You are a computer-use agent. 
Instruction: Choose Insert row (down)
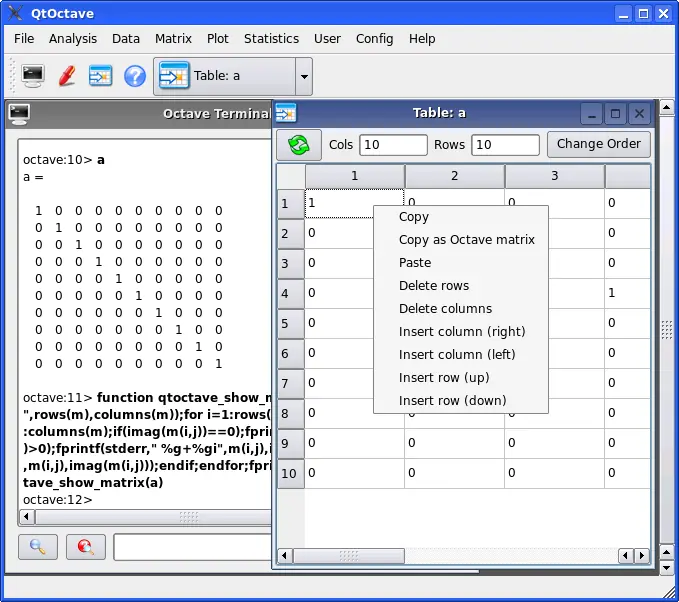tap(461, 401)
